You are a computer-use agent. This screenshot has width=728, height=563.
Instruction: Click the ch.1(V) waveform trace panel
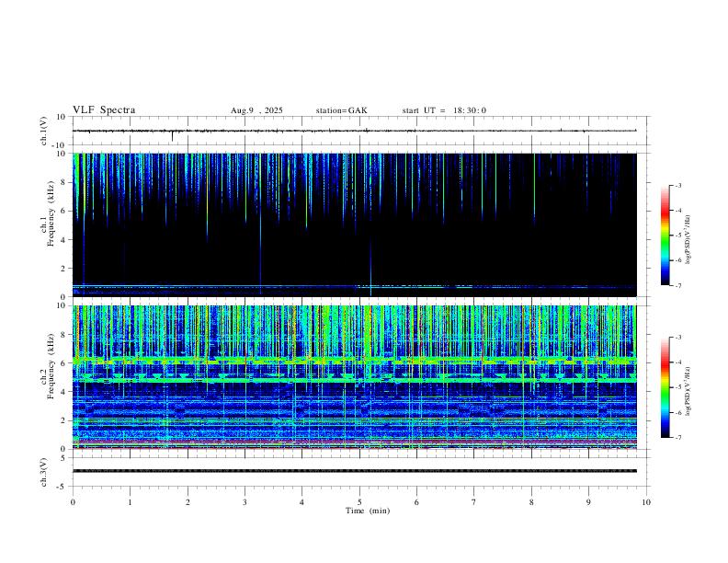[x=358, y=132]
